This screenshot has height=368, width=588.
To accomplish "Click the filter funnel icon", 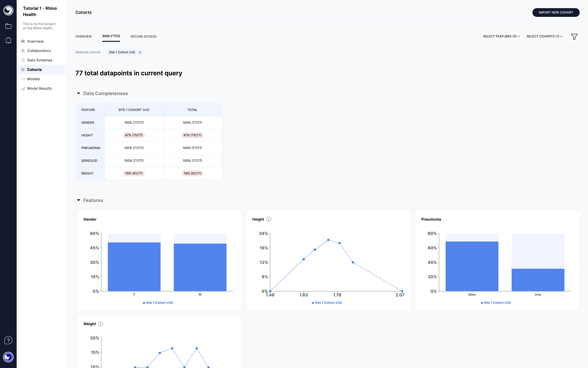I will [574, 37].
